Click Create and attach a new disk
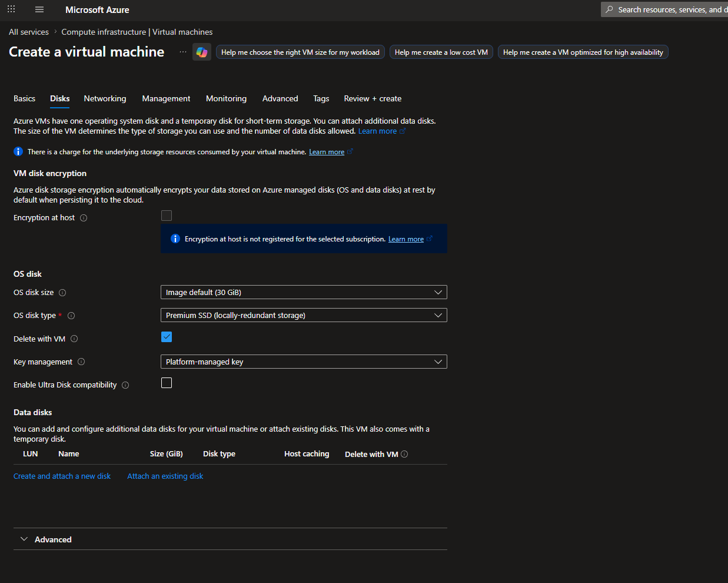 62,476
